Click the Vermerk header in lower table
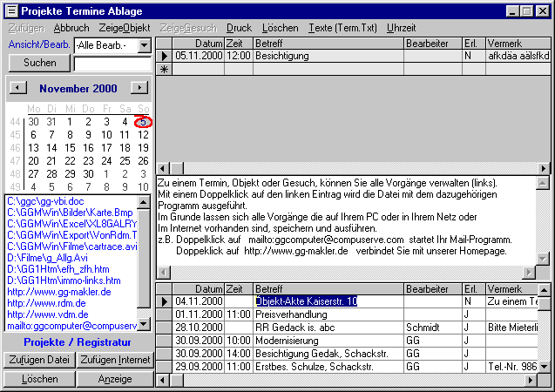 511,289
